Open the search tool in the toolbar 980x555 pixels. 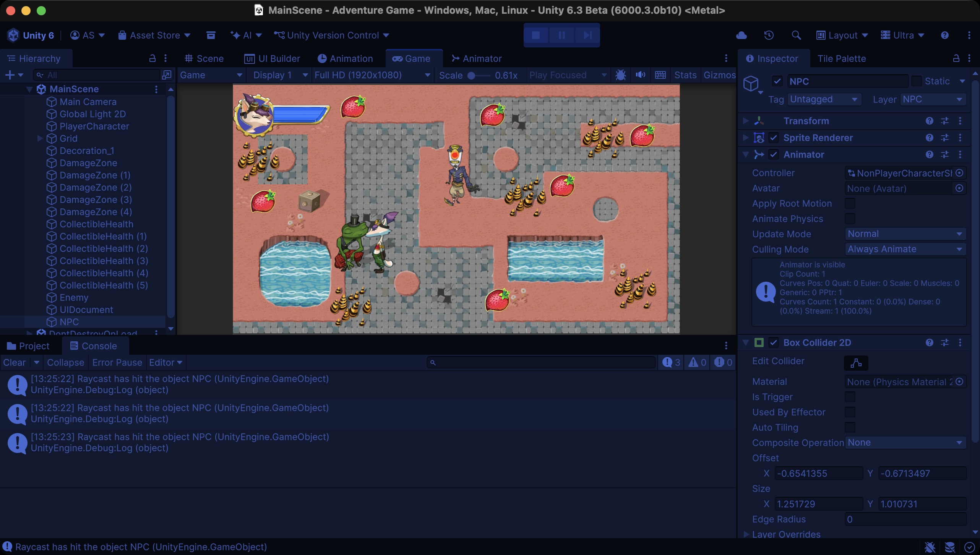click(x=796, y=35)
